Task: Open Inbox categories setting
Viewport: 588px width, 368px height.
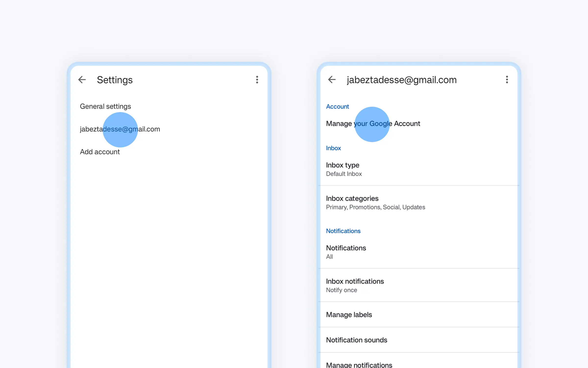Action: pyautogui.click(x=419, y=202)
